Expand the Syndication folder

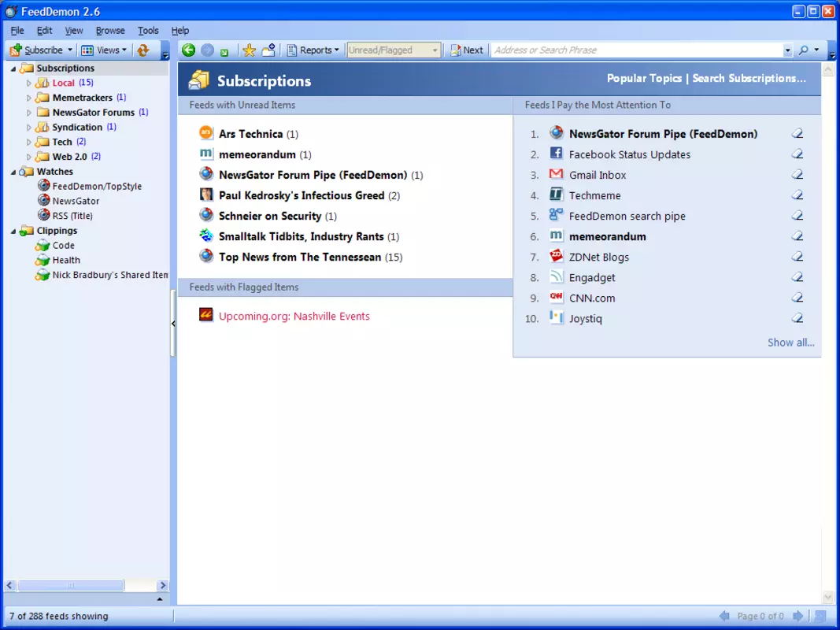click(x=29, y=127)
